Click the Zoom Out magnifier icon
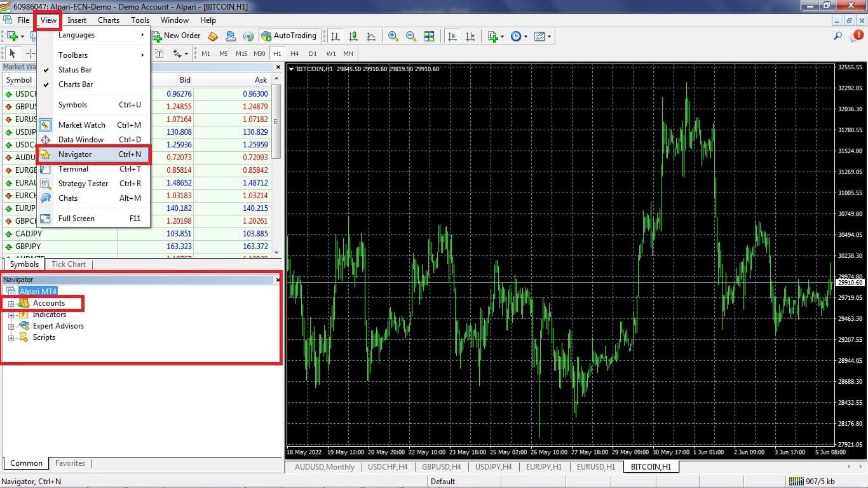Viewport: 868px width, 488px height. [411, 36]
